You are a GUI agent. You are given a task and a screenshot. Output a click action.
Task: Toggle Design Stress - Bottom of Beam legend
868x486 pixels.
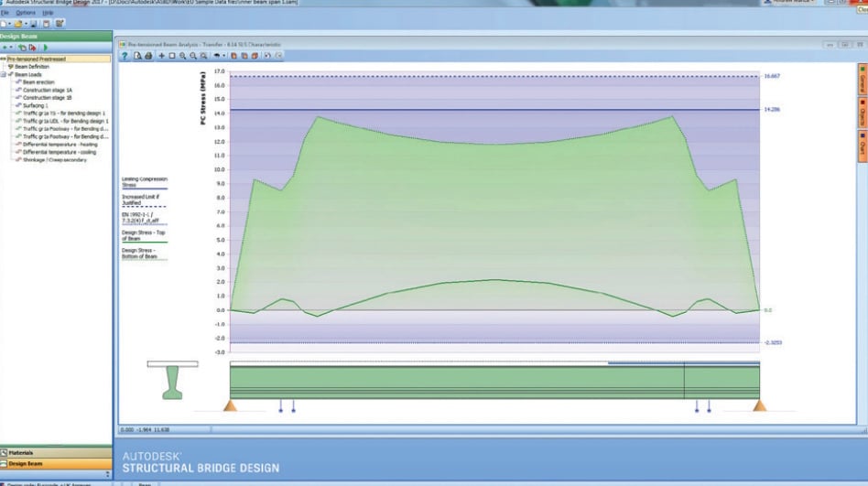coord(140,254)
